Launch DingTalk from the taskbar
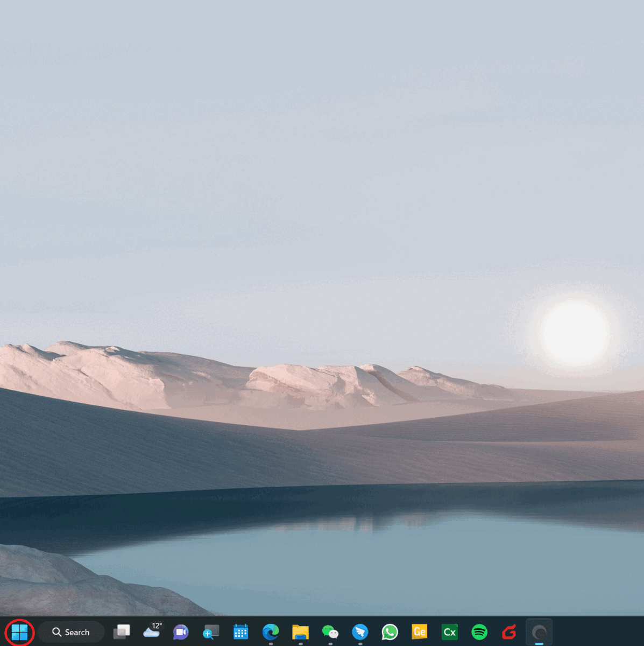Viewport: 644px width, 646px height. 359,632
